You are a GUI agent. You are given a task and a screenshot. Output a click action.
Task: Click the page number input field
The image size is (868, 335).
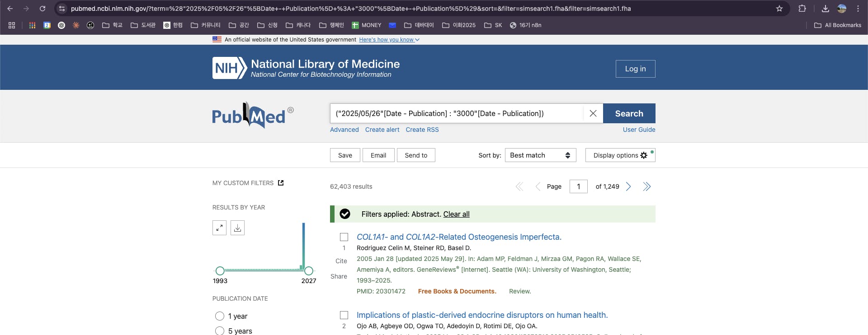[578, 186]
